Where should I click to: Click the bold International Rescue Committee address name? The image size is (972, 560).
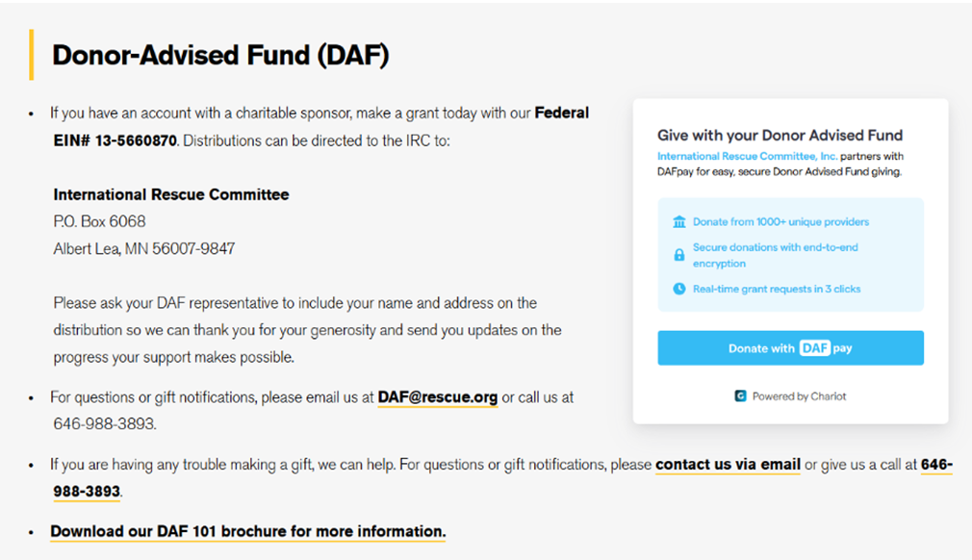tap(171, 194)
